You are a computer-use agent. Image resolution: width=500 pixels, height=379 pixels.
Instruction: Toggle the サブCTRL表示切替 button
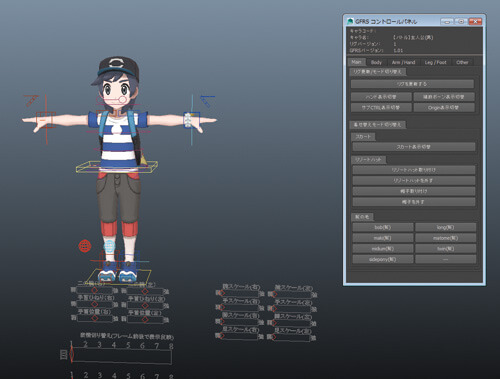click(381, 107)
